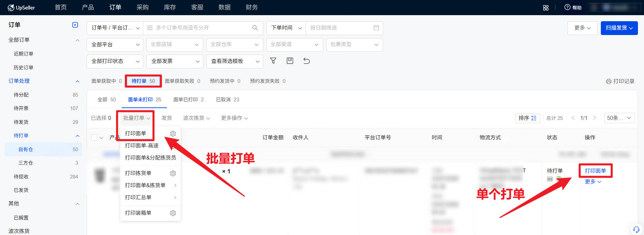
Task: Open the 采购 top menu
Action: tap(143, 7)
